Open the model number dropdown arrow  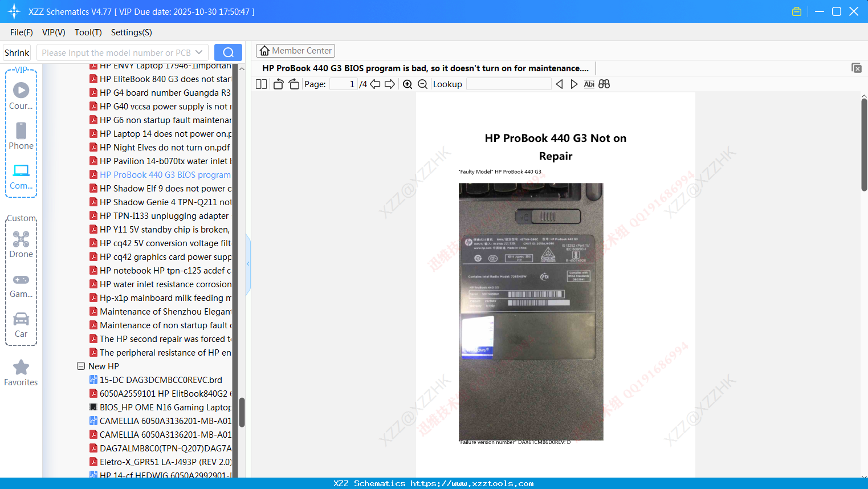pyautogui.click(x=199, y=52)
